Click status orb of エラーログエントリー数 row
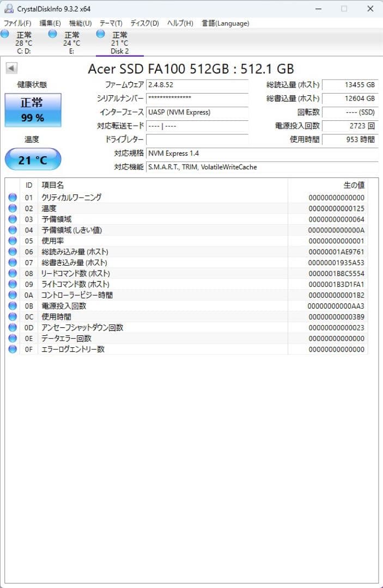The width and height of the screenshot is (383, 588). [x=13, y=349]
